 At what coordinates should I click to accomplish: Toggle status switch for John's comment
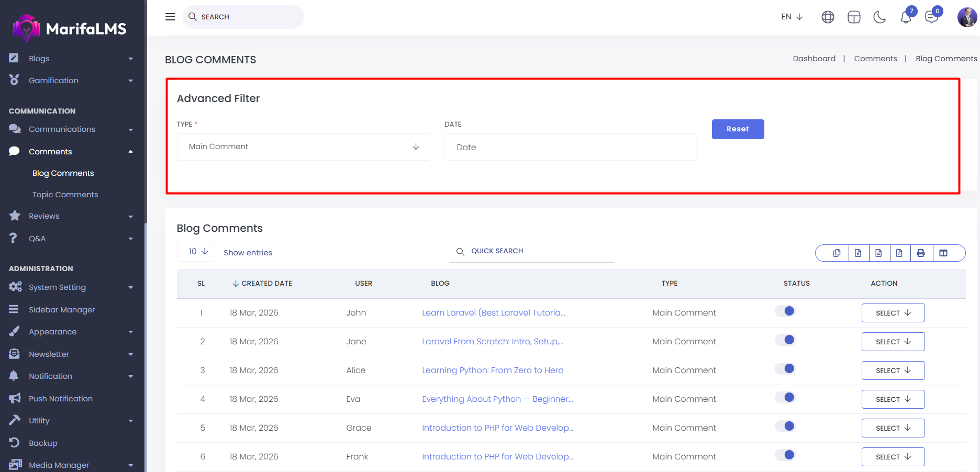pos(785,311)
